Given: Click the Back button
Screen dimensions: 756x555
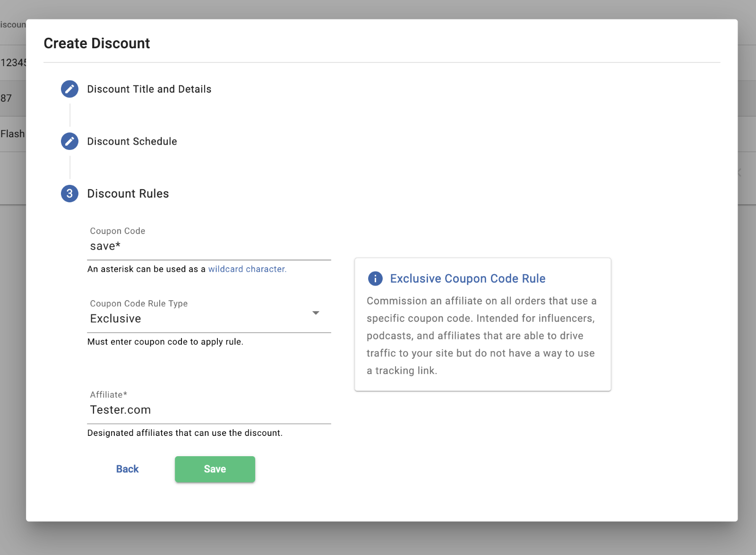Looking at the screenshot, I should click(128, 469).
